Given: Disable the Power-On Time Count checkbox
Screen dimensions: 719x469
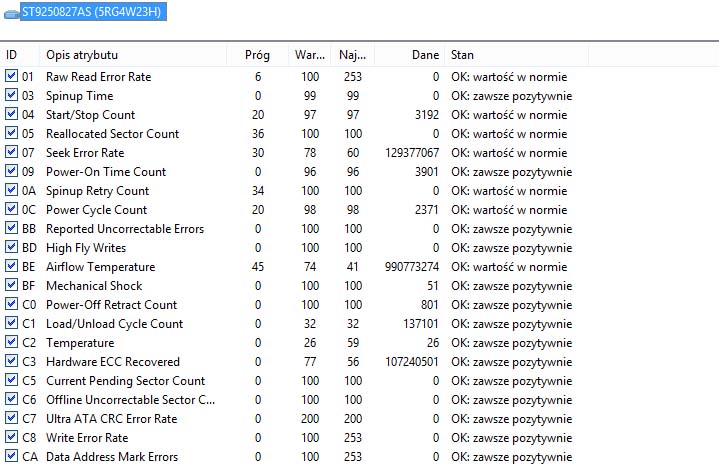Looking at the screenshot, I should coord(11,171).
